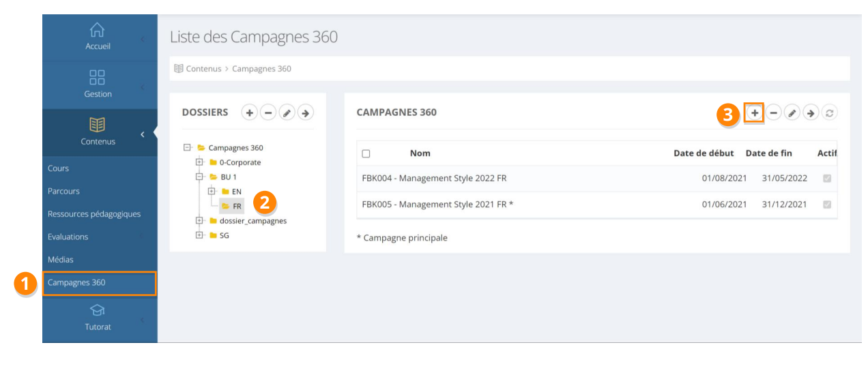Click the remove campaign minus icon
Image resolution: width=868 pixels, height=375 pixels.
coord(773,113)
